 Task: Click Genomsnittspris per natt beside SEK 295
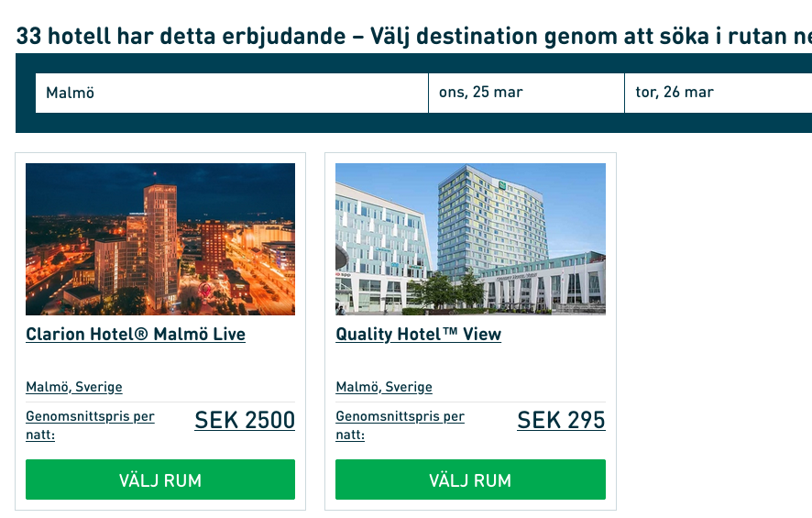(400, 425)
